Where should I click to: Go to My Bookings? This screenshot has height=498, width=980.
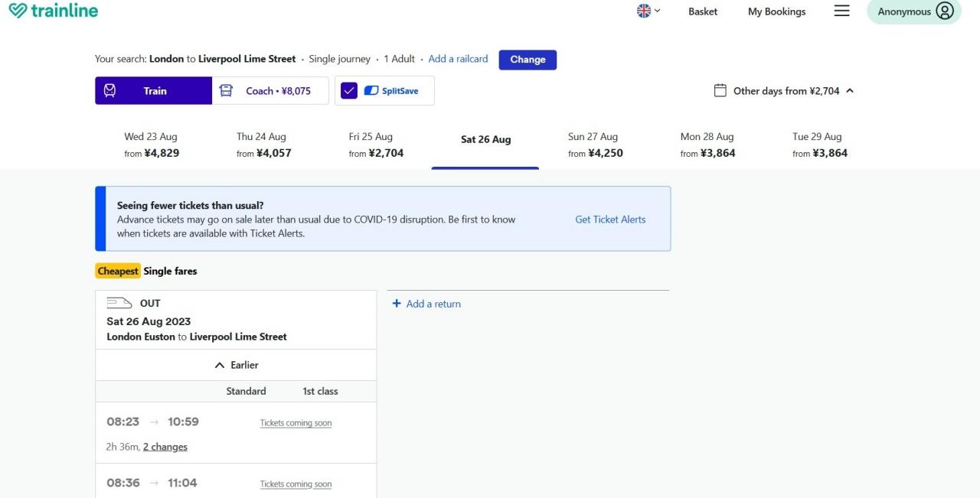[776, 11]
